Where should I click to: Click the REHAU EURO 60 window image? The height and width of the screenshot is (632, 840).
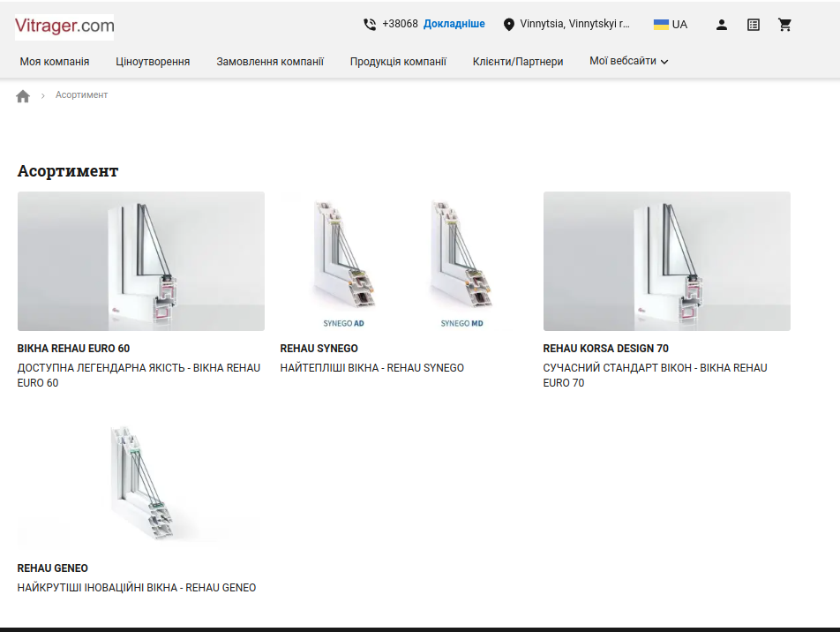(x=141, y=261)
